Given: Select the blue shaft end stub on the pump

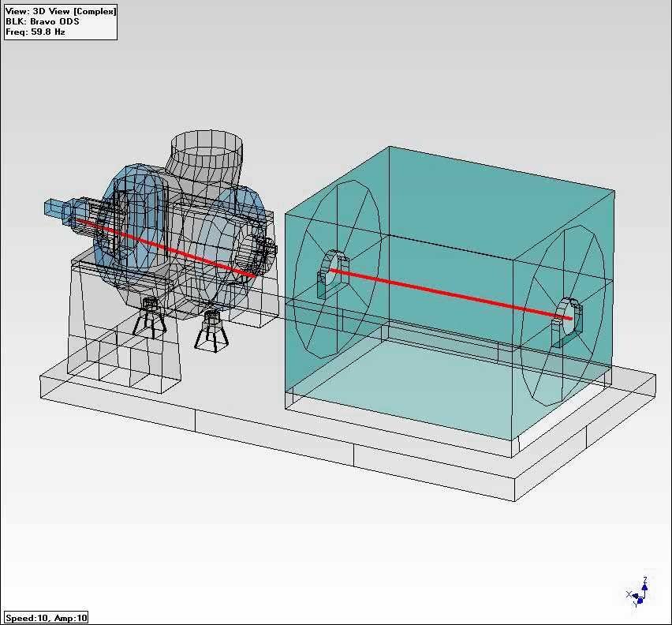Looking at the screenshot, I should pyautogui.click(x=56, y=211).
